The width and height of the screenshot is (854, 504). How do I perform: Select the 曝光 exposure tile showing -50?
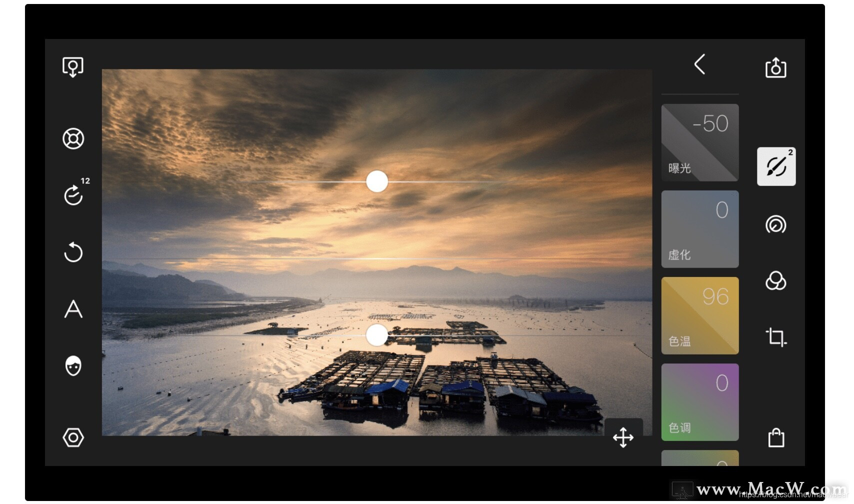pos(700,142)
